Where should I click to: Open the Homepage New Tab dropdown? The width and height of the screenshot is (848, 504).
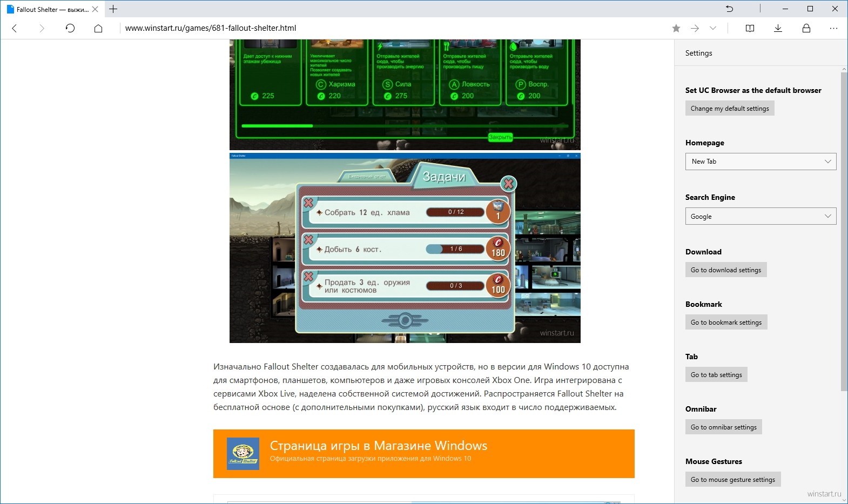[x=760, y=162]
